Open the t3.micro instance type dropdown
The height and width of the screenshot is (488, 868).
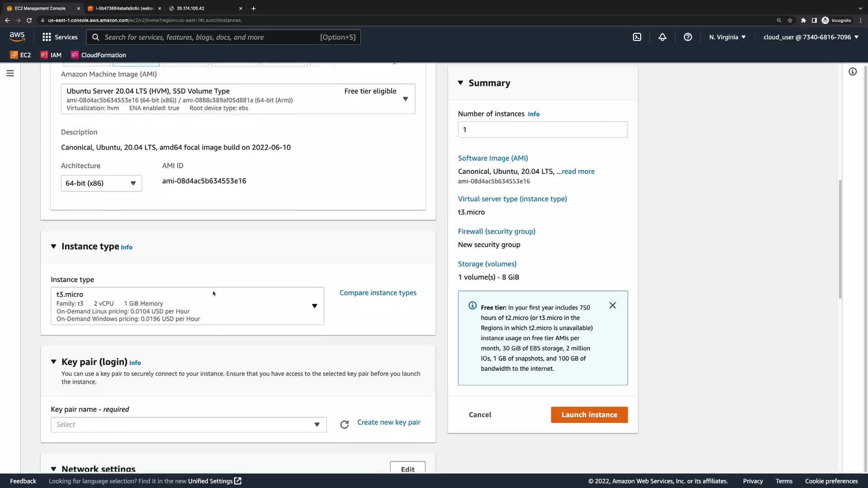coord(187,306)
